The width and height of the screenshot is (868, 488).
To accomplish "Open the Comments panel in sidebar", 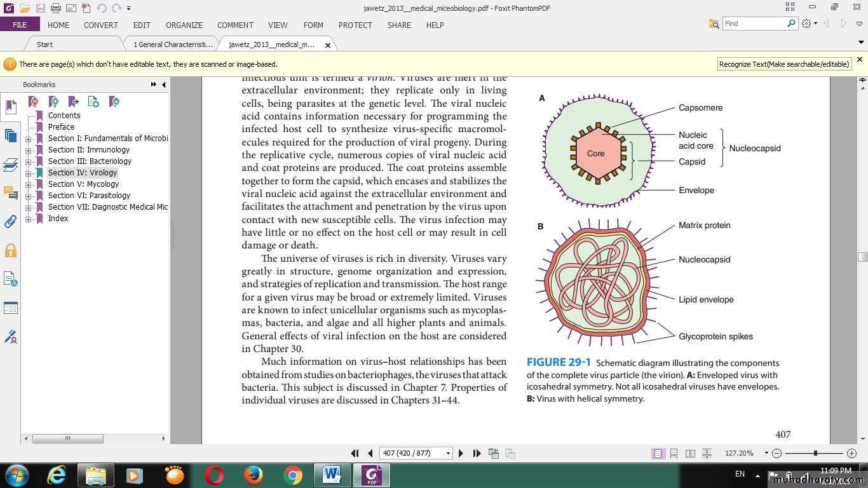I will pos(10,193).
